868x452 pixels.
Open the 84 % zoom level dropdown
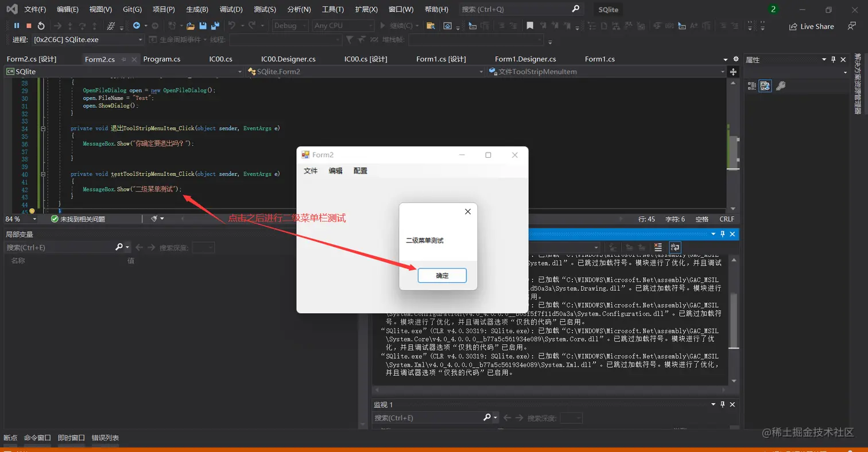[x=21, y=219]
